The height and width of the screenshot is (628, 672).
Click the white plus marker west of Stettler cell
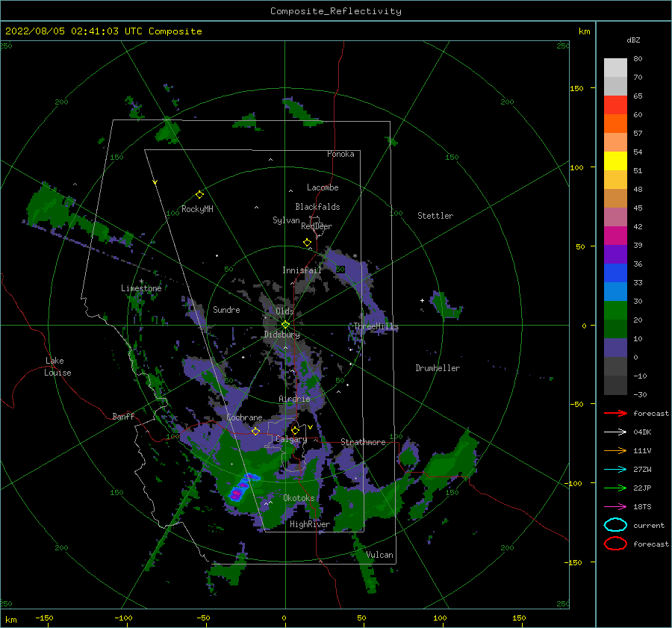[x=422, y=300]
